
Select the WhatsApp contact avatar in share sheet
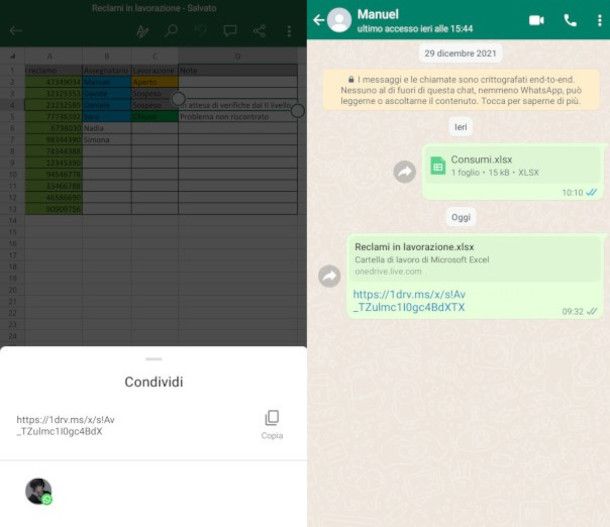point(39,491)
